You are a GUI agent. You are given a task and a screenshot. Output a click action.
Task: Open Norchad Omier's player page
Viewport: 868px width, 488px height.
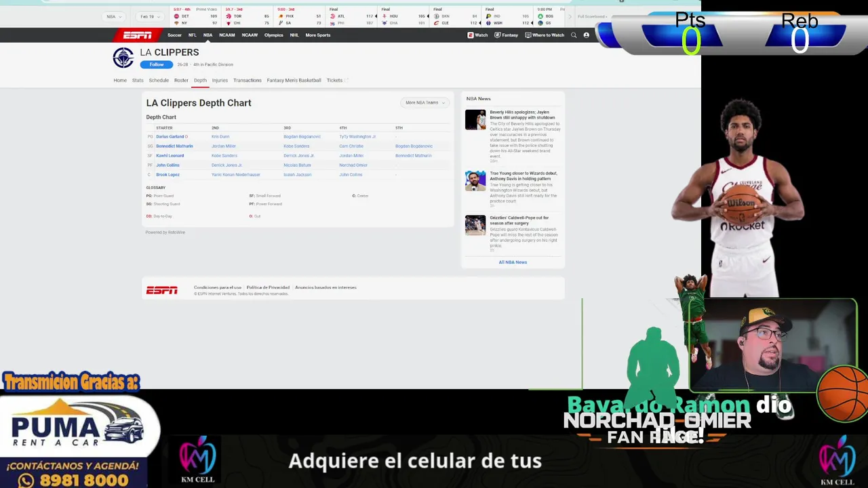(x=353, y=165)
